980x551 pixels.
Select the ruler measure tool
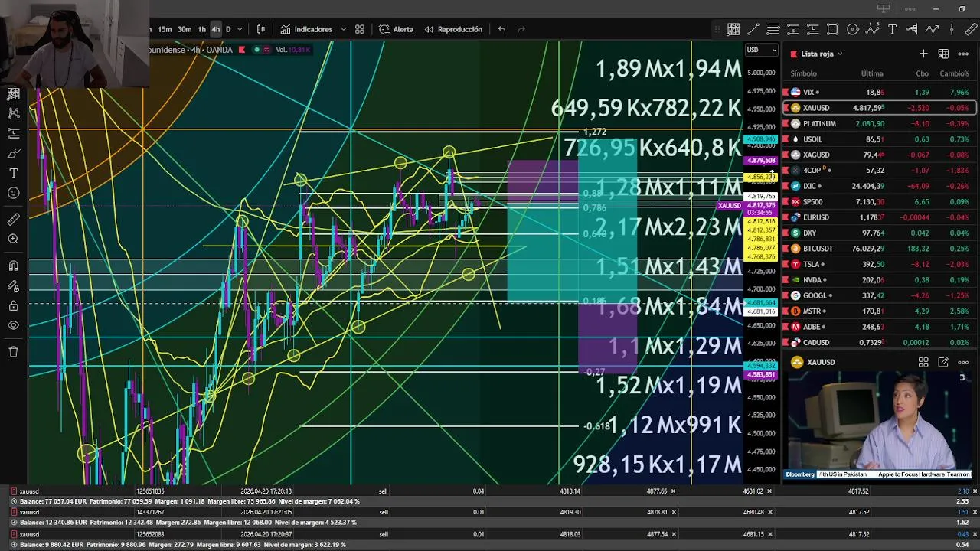pyautogui.click(x=13, y=219)
